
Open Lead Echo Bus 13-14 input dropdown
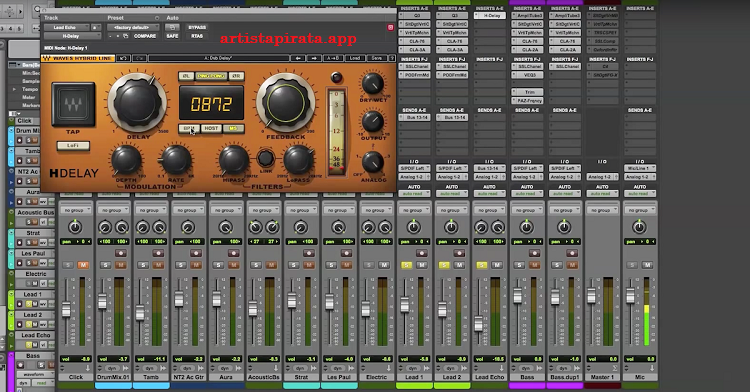pos(489,168)
